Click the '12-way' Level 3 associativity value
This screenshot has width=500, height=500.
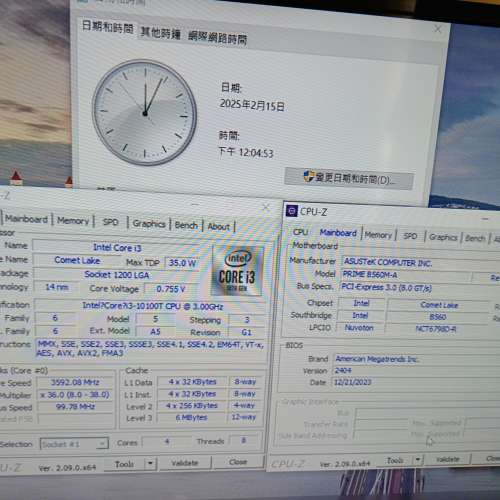244,417
